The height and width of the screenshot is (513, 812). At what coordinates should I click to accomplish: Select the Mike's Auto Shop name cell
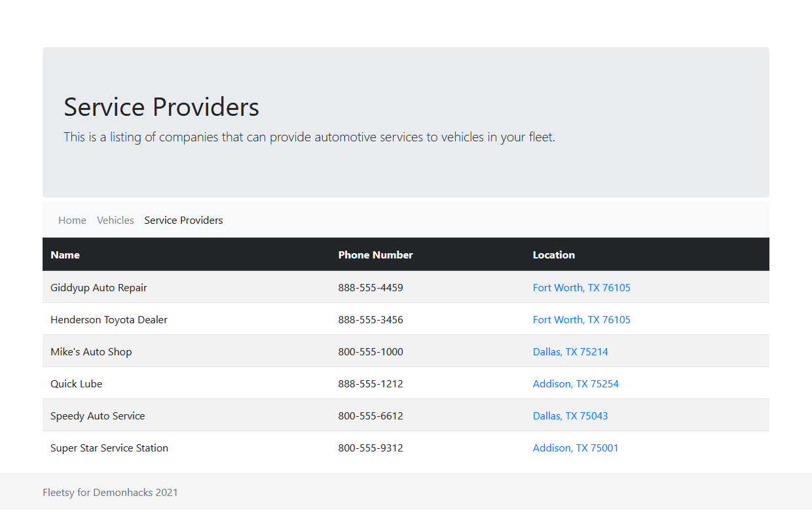pos(91,352)
